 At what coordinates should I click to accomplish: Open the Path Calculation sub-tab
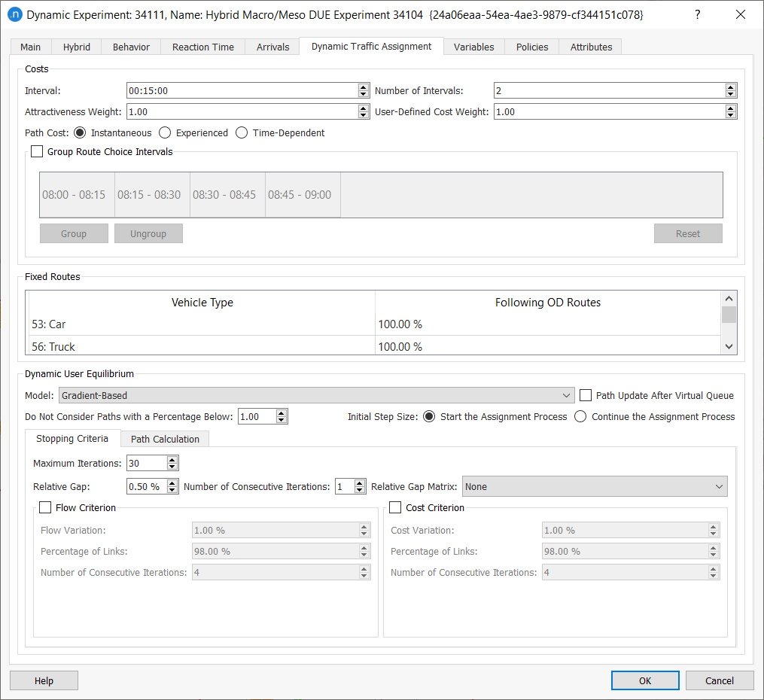coord(165,439)
